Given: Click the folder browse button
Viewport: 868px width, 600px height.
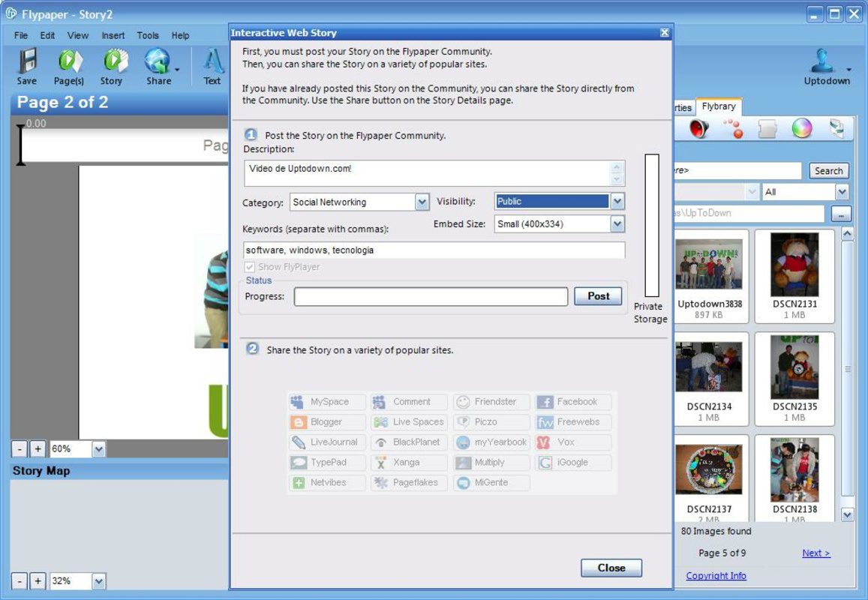Looking at the screenshot, I should pos(841,214).
